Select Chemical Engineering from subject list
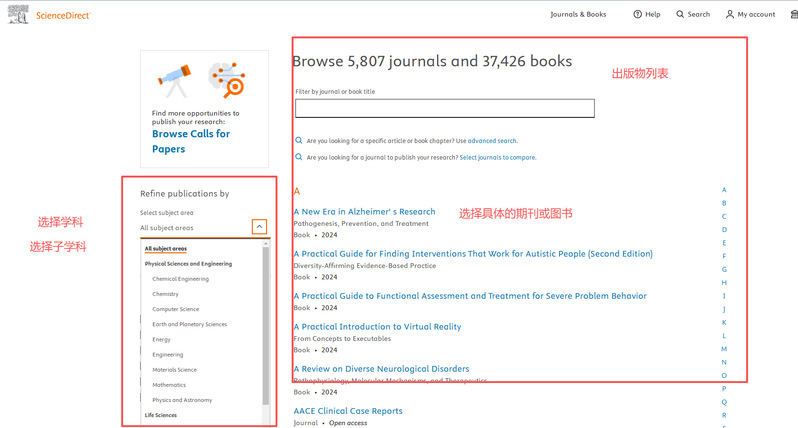This screenshot has width=798, height=428. pos(180,279)
